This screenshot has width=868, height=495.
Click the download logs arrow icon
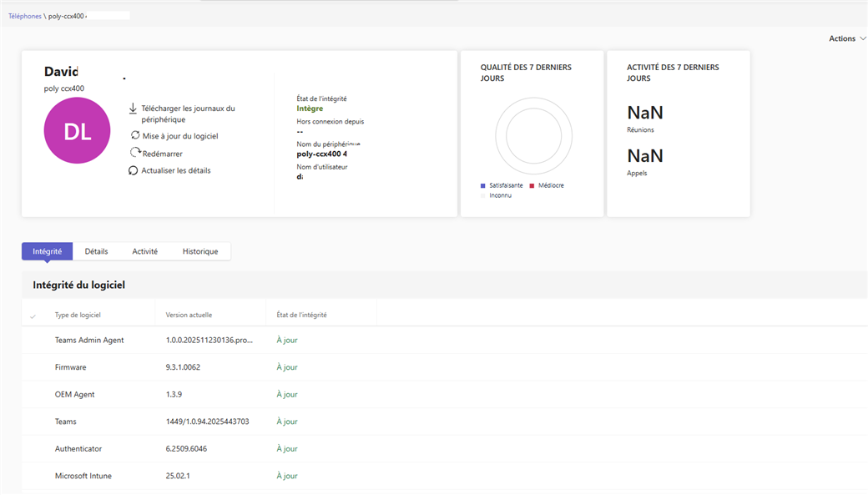click(134, 109)
